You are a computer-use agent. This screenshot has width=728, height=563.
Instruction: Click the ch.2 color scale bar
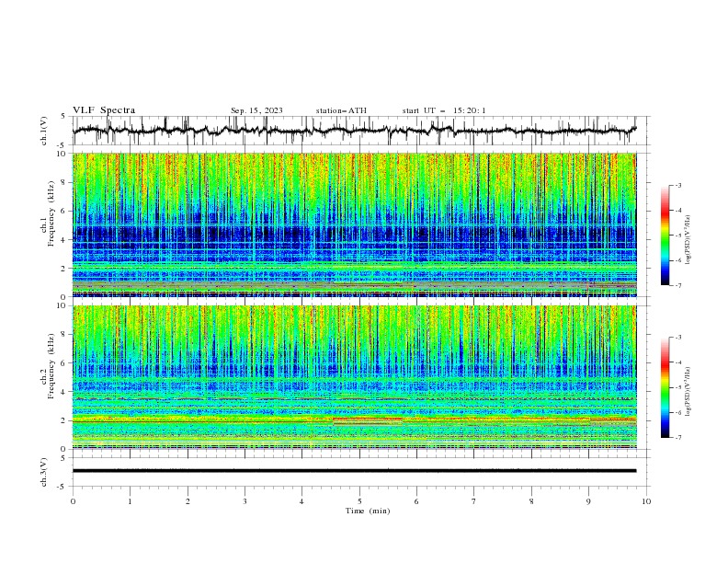[665, 387]
